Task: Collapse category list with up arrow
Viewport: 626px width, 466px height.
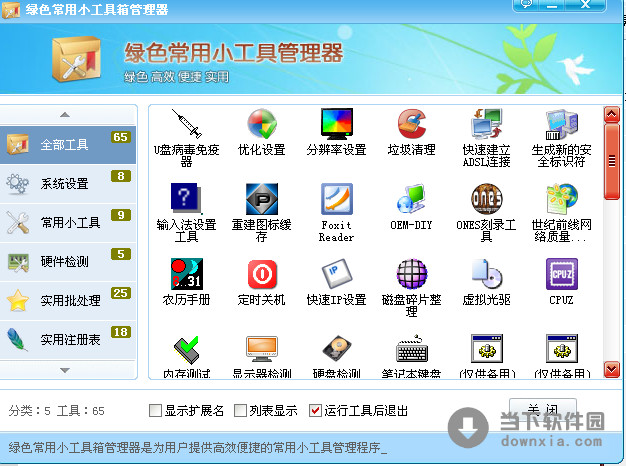Action: click(65, 115)
